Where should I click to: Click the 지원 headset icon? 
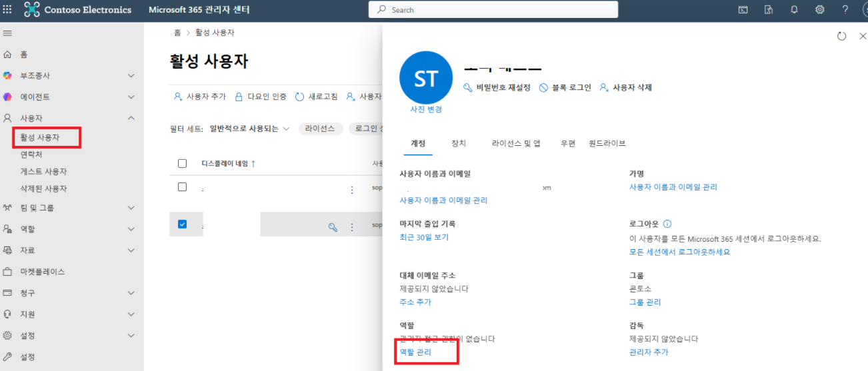pyautogui.click(x=7, y=314)
